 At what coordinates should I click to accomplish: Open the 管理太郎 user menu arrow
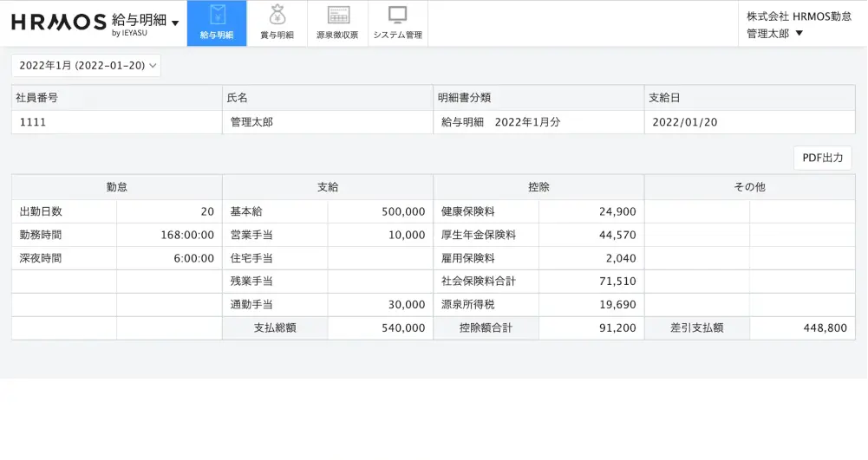coord(799,33)
